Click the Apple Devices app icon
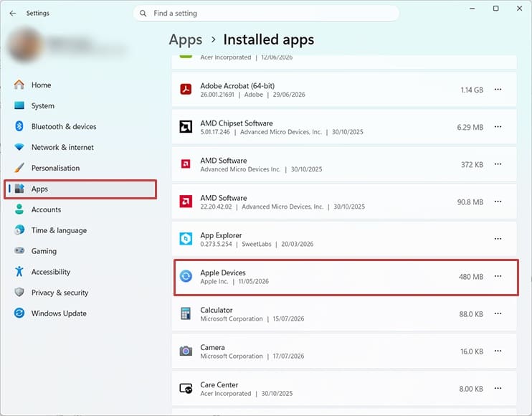The image size is (532, 416). point(186,276)
